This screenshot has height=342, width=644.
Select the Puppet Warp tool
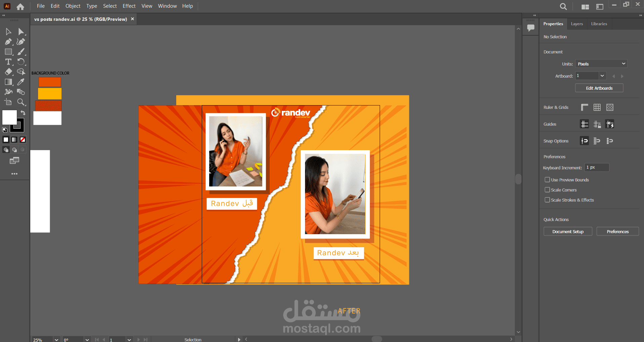(8, 92)
